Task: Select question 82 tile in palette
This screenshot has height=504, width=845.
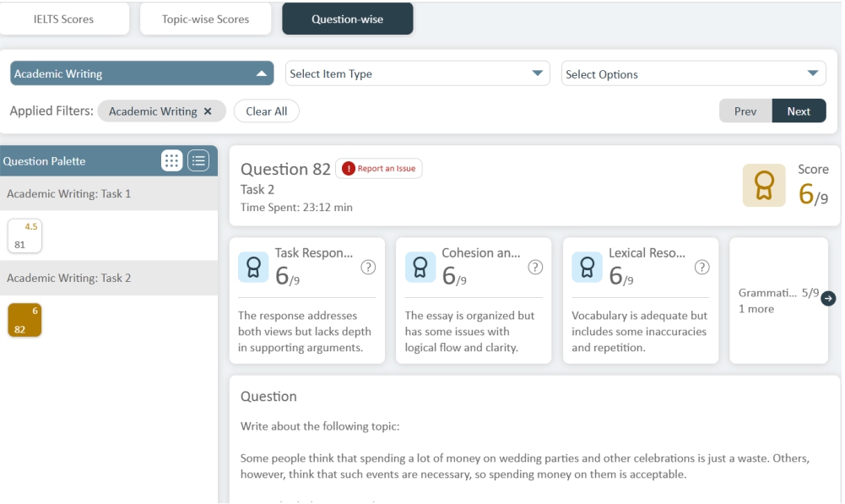Action: [24, 320]
